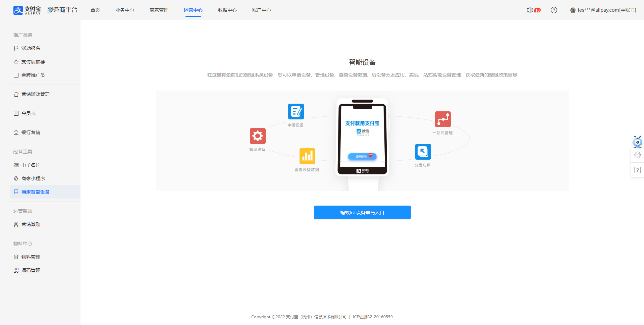
Task: Switch to 商家管理 tab
Action: [x=159, y=10]
